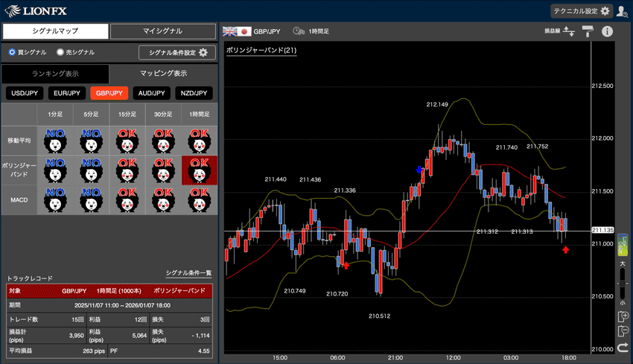The image size is (633, 364).
Task: Click the 移動平均 row label
Action: click(19, 141)
